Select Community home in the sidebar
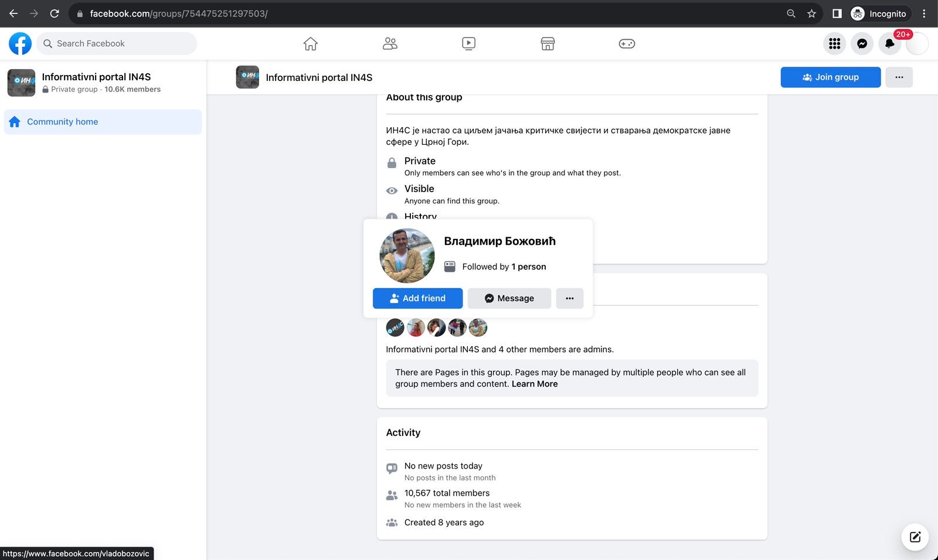938x560 pixels. (x=103, y=122)
